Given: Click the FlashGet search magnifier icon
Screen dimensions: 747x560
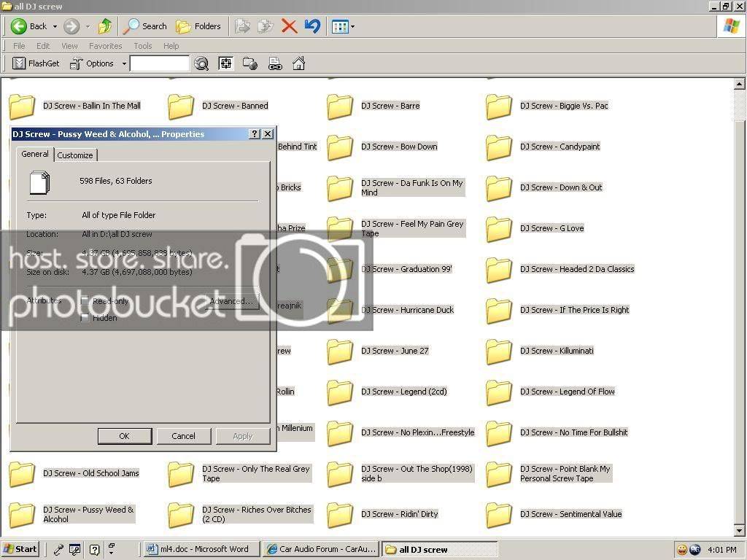Looking at the screenshot, I should (x=201, y=63).
